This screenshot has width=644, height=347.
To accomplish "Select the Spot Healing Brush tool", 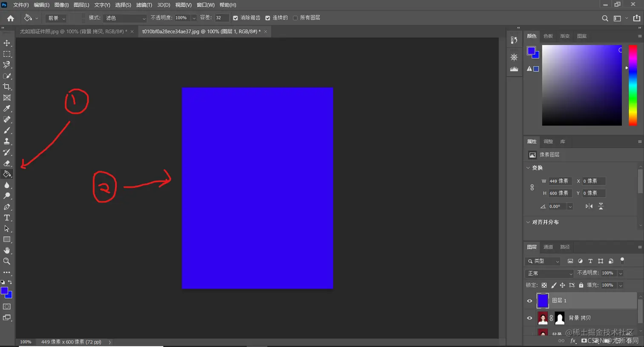I will (7, 120).
